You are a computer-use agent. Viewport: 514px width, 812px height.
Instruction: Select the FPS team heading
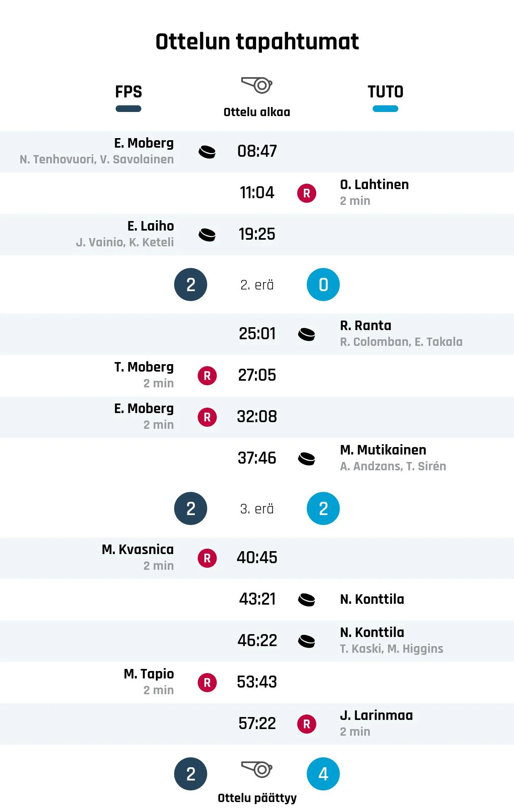pos(128,92)
